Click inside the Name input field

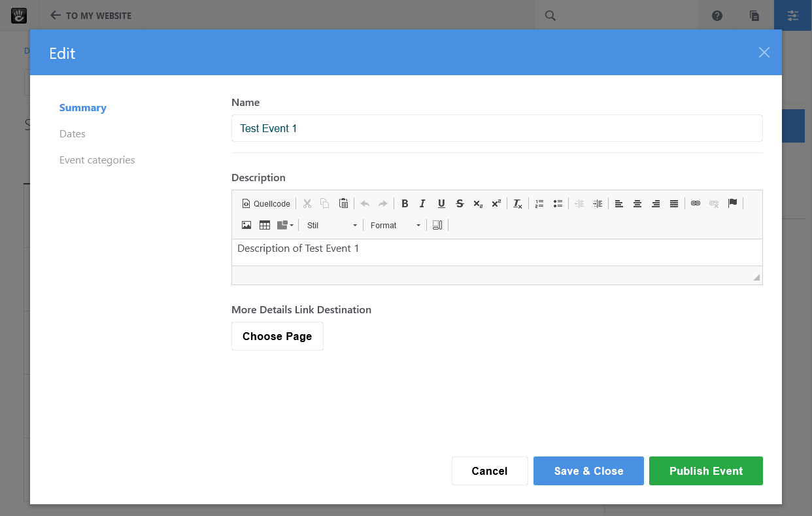pos(497,128)
